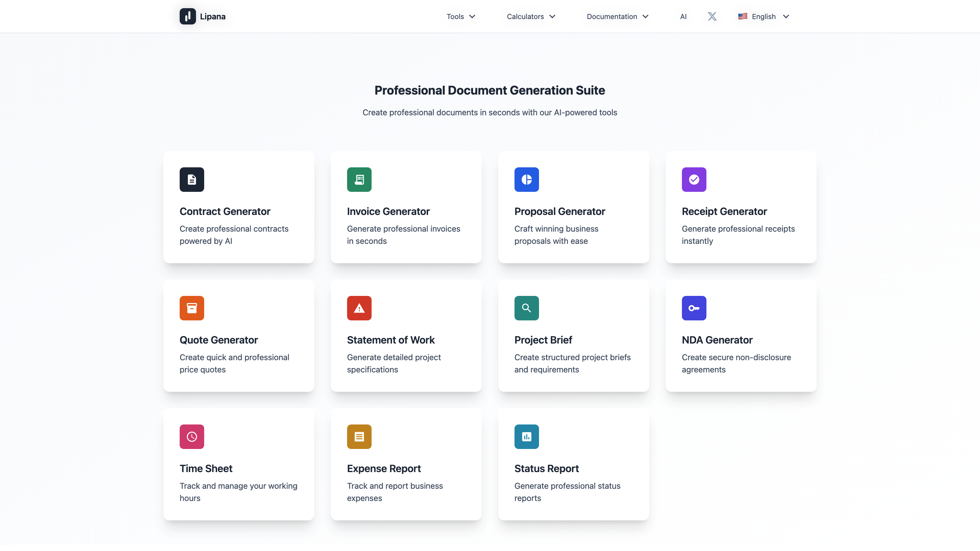This screenshot has height=551, width=980.
Task: Click the Expense Report receipt icon
Action: click(x=359, y=436)
